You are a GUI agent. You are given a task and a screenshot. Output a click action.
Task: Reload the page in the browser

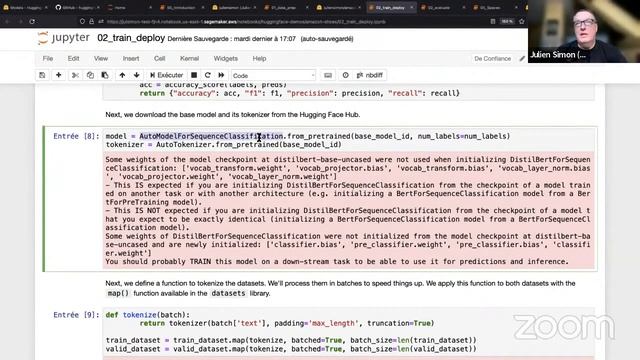32,21
